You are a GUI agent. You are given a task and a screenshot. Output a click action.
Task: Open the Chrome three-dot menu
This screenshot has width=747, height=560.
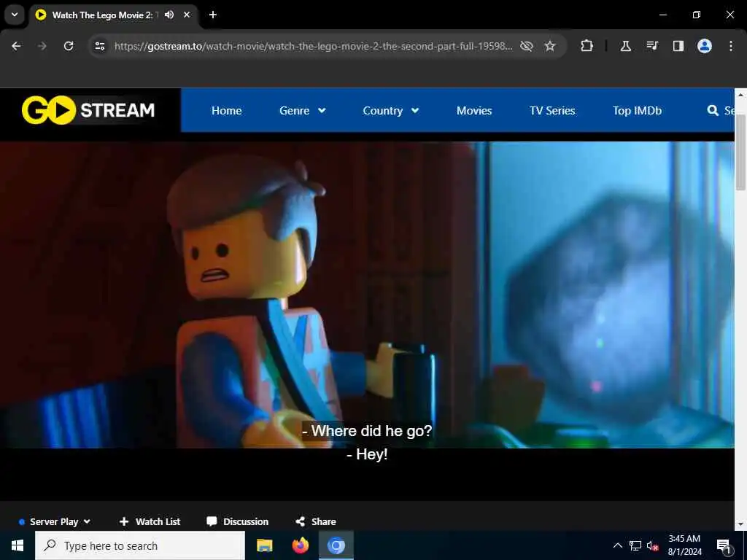click(731, 46)
